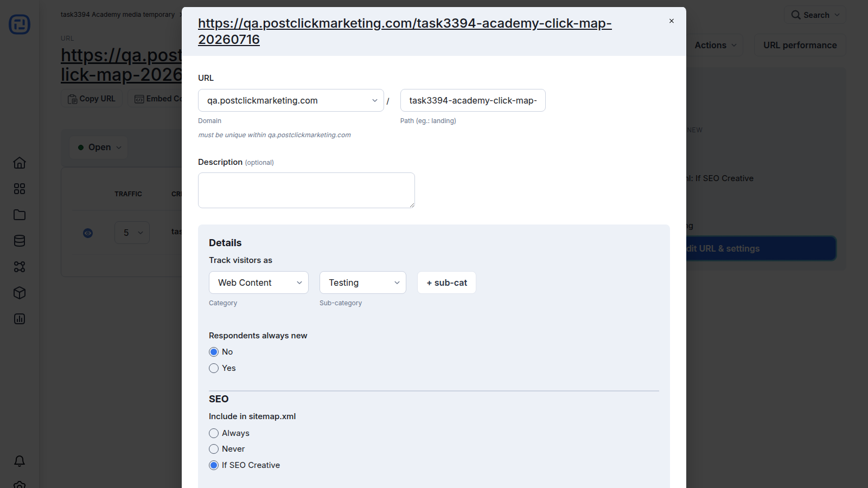Expand the Search dropdown chevron

coord(837,15)
